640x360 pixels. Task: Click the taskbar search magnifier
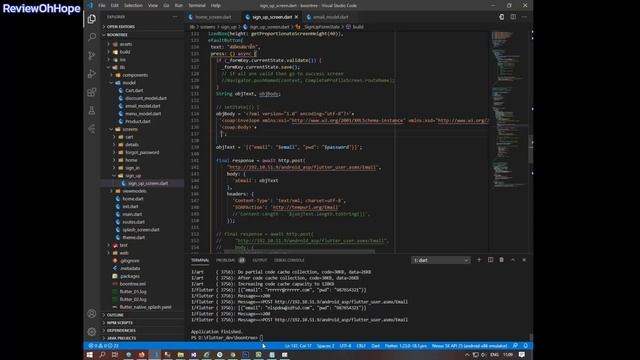102,355
